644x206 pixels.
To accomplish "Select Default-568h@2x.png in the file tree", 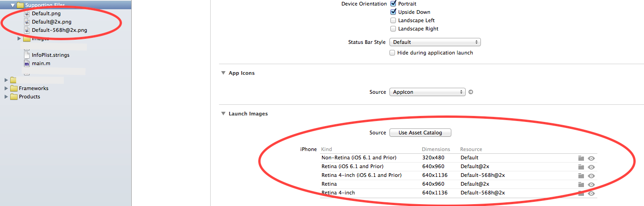I will click(x=59, y=30).
